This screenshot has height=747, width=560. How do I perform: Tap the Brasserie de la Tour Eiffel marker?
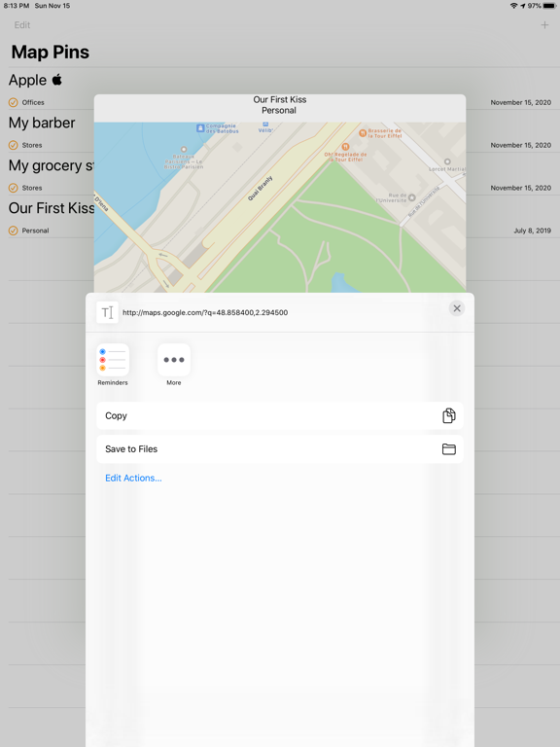pos(363,133)
